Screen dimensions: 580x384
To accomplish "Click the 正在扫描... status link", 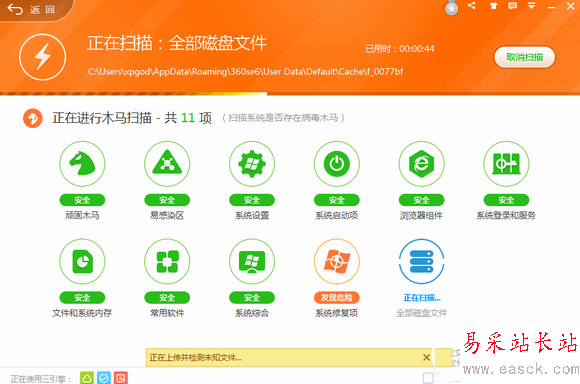I will pyautogui.click(x=422, y=298).
